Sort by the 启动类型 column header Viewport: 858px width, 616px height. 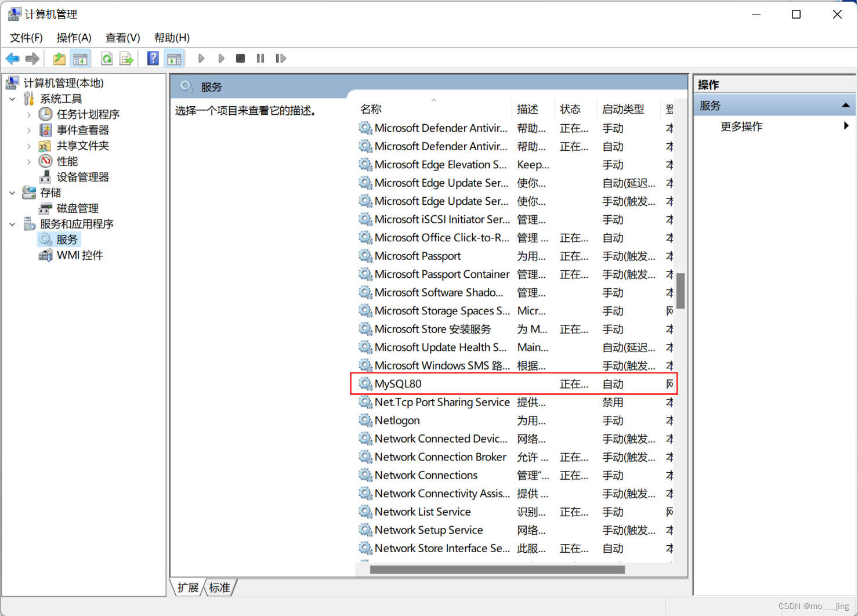point(629,109)
